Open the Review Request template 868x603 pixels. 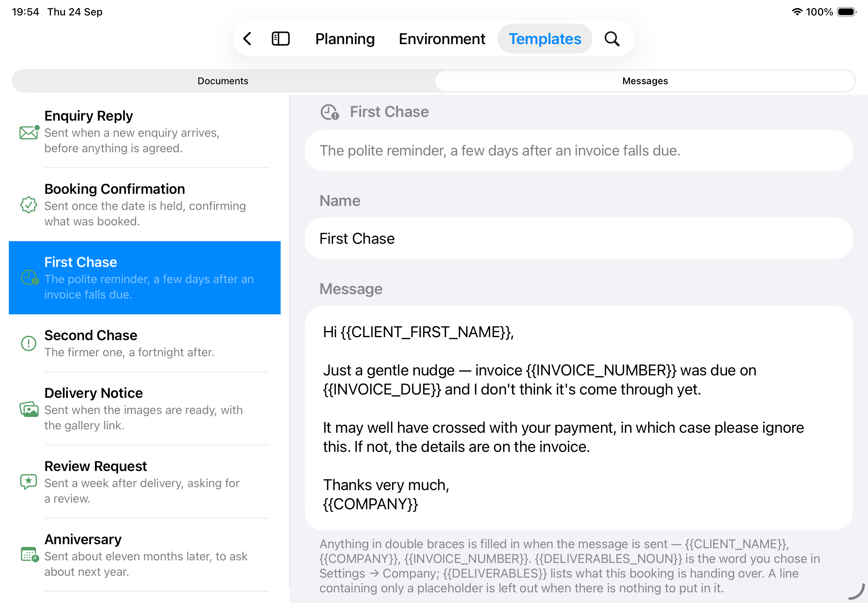(145, 482)
